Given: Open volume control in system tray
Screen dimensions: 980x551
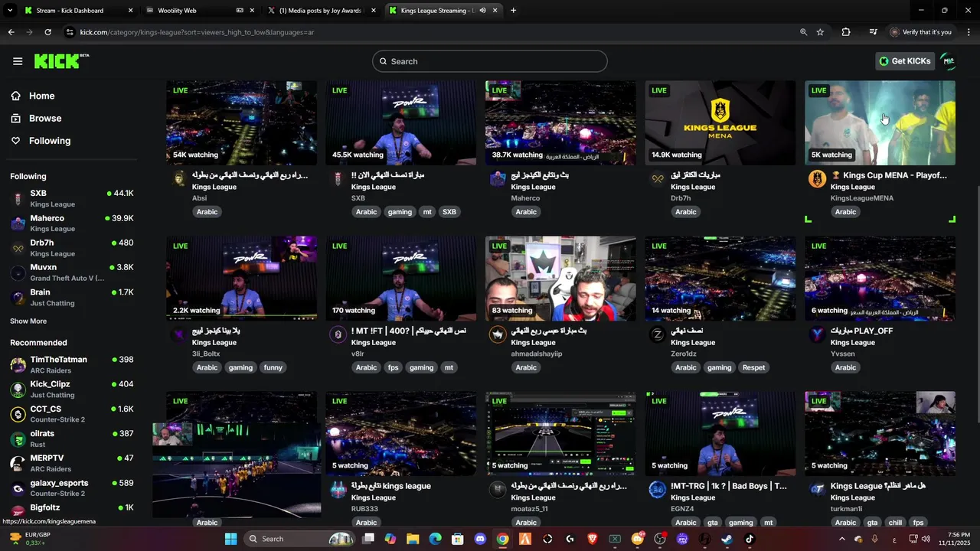Looking at the screenshot, I should point(926,539).
